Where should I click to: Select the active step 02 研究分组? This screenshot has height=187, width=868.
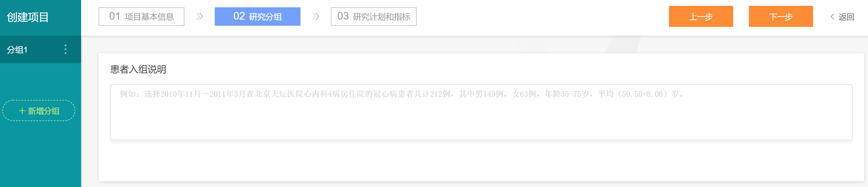pos(257,17)
